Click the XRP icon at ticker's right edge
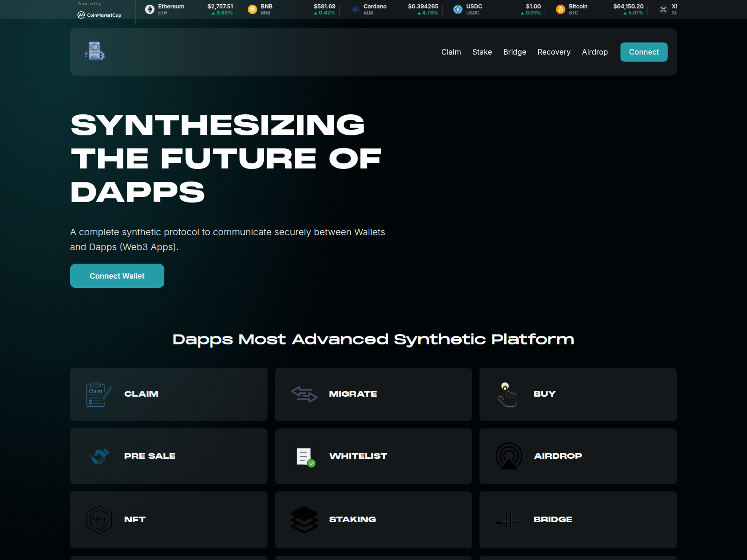This screenshot has height=560, width=747. (x=662, y=9)
